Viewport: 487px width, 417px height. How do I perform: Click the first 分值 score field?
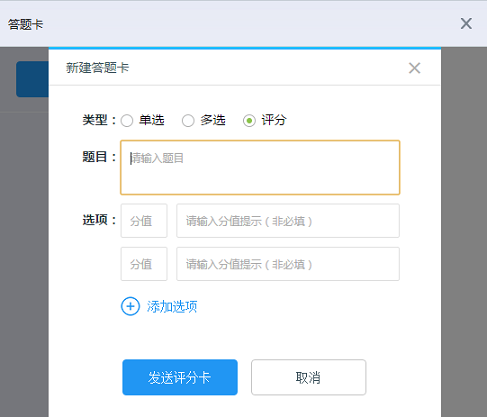144,221
